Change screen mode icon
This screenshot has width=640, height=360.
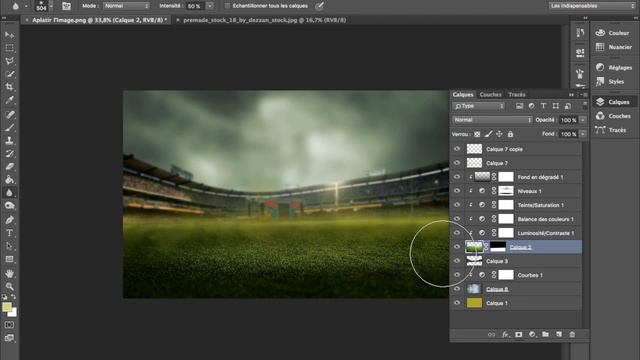pos(9,338)
